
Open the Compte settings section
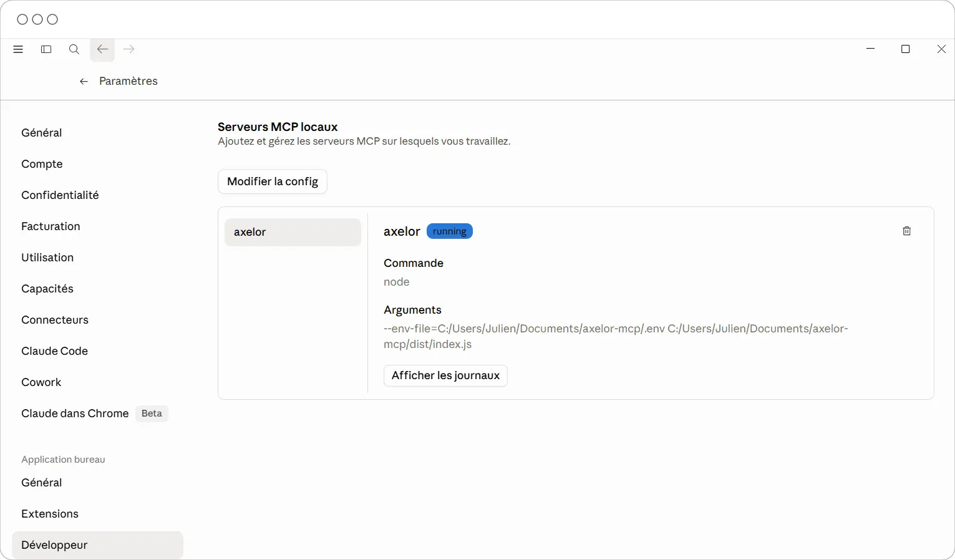(x=42, y=164)
